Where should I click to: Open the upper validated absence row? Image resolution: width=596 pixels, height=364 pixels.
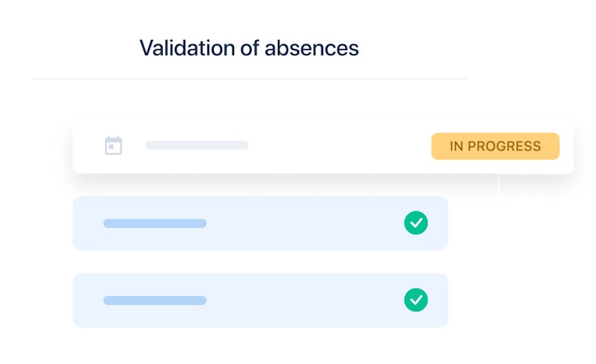[x=261, y=223]
